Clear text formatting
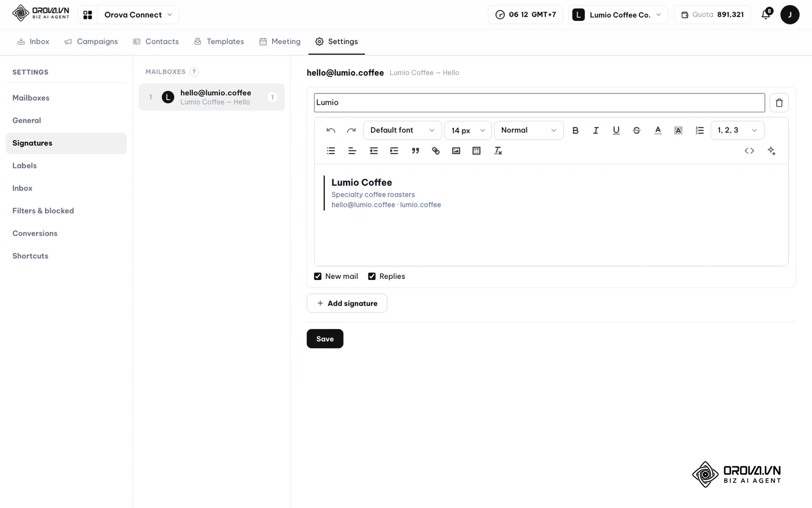This screenshot has height=508, width=812. click(498, 151)
